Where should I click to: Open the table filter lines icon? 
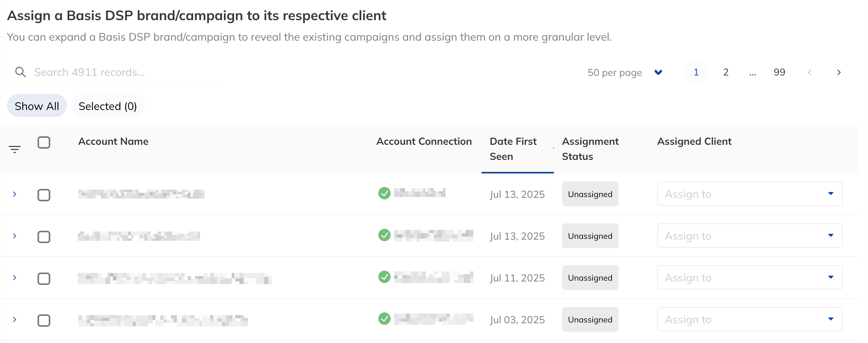15,149
